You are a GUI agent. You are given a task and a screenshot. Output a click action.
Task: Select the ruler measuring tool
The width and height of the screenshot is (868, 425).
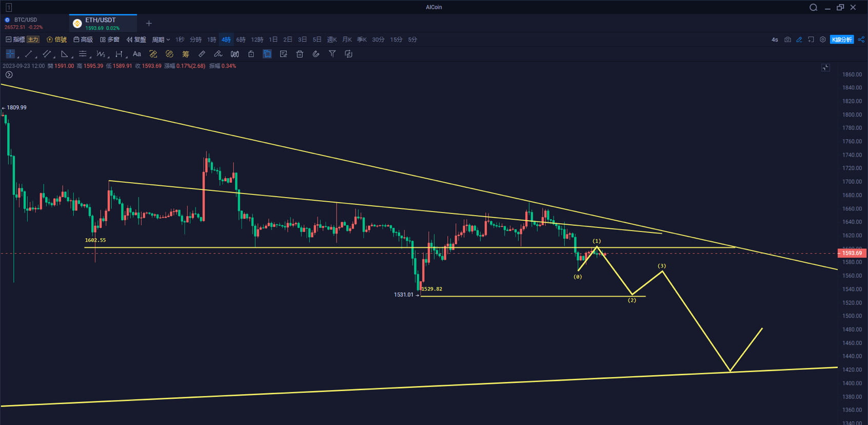tap(202, 54)
